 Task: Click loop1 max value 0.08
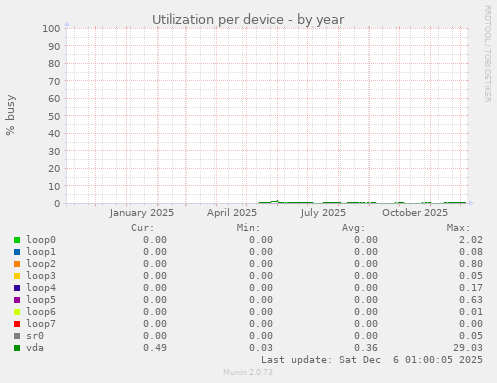coord(471,252)
